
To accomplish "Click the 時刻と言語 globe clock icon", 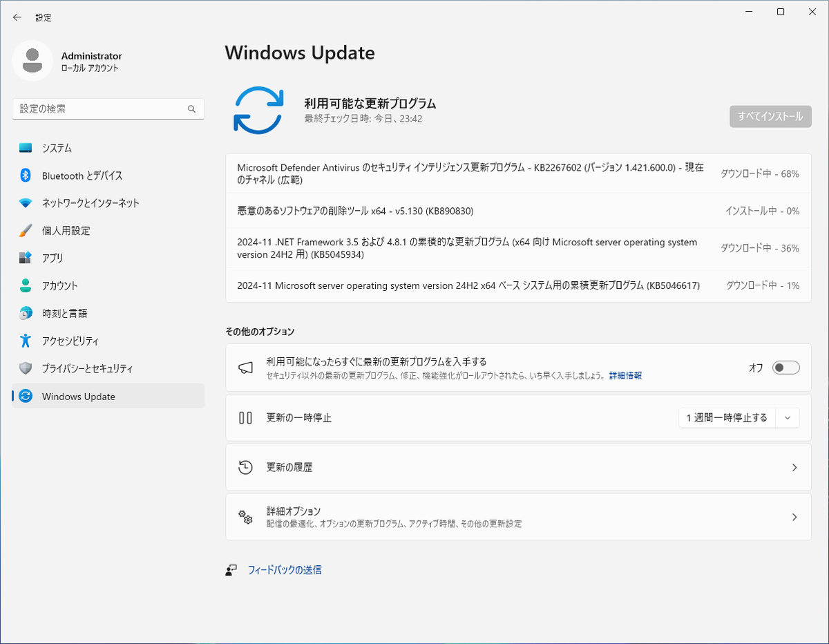I will click(26, 313).
